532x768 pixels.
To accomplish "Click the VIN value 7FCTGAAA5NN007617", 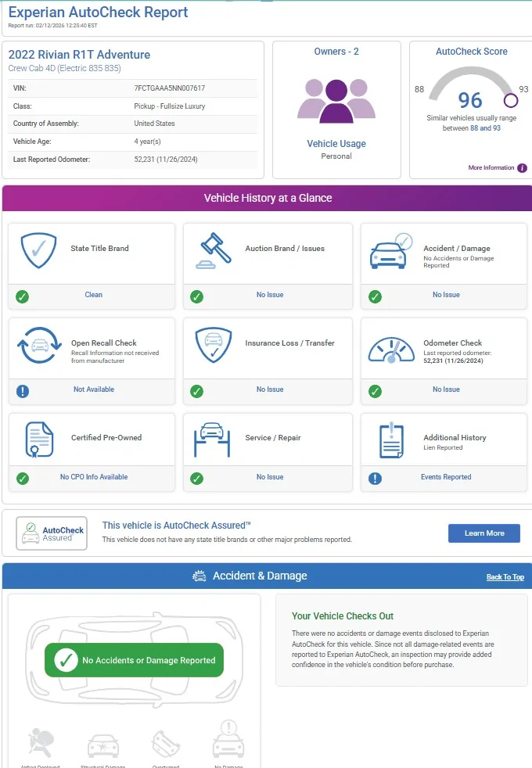I will (x=170, y=88).
